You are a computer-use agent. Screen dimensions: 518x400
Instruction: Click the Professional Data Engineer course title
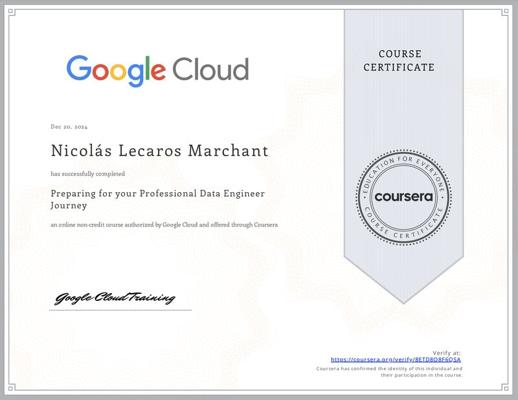[x=158, y=199]
